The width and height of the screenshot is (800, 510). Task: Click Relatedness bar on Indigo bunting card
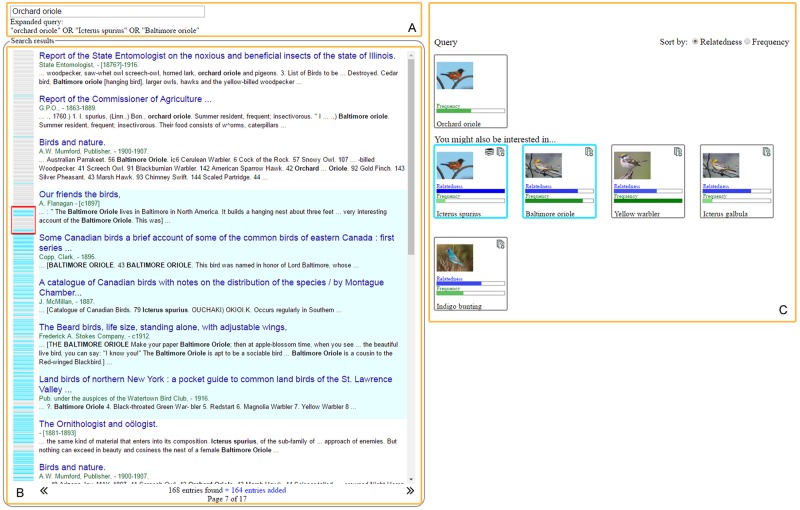coord(470,283)
